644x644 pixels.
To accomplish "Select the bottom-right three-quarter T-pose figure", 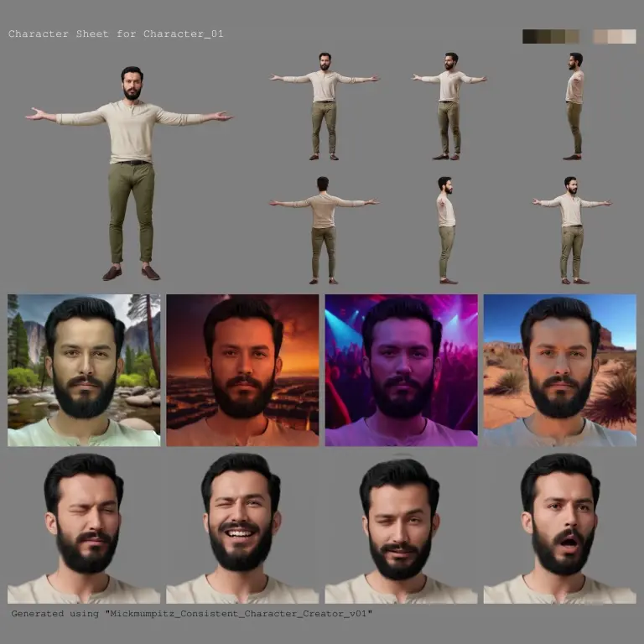I will pos(571,230).
